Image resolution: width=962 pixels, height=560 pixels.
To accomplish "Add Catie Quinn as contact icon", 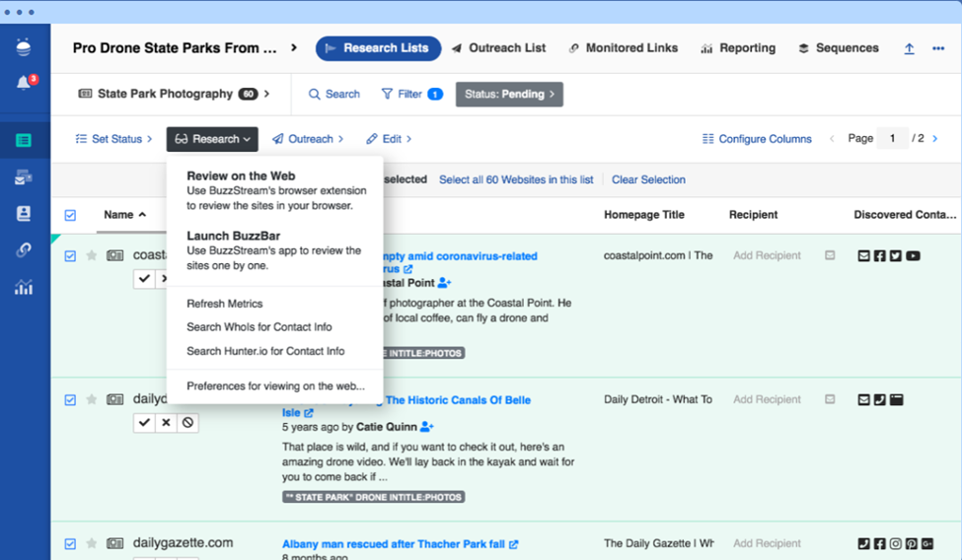I will pos(427,427).
